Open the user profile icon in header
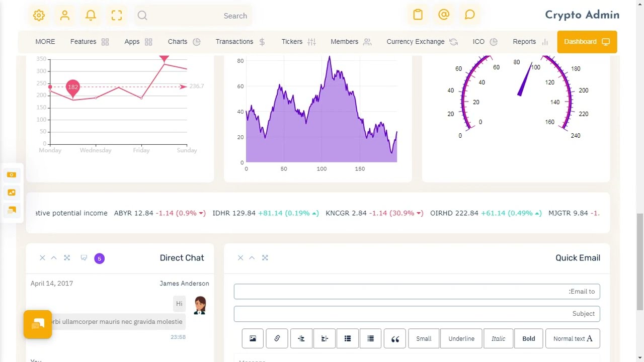Viewport: 644px width, 362px height. coord(65,15)
